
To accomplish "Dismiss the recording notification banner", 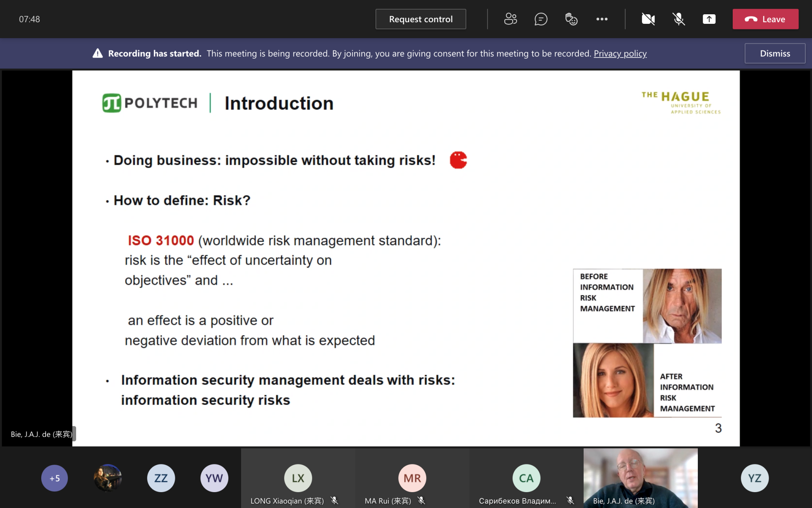I will [775, 53].
